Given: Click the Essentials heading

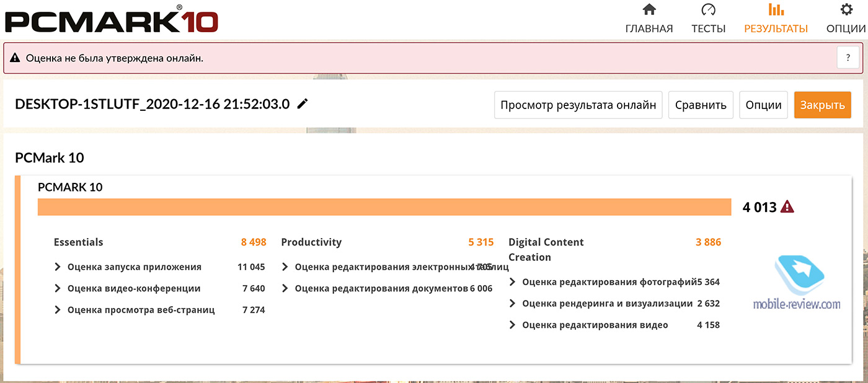Looking at the screenshot, I should (x=79, y=242).
